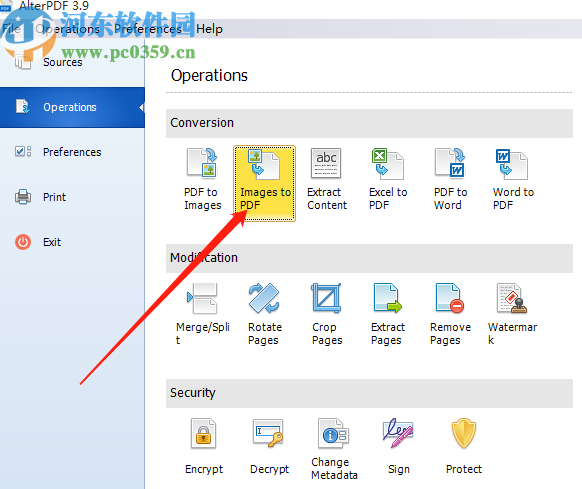This screenshot has height=489, width=582.
Task: Open the Word to PDF converter
Action: point(513,180)
